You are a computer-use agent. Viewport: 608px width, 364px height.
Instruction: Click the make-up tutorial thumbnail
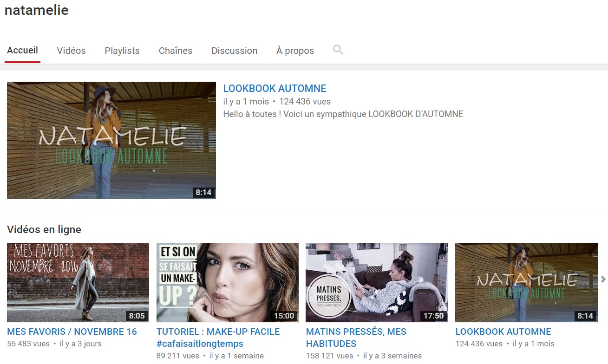click(x=228, y=282)
